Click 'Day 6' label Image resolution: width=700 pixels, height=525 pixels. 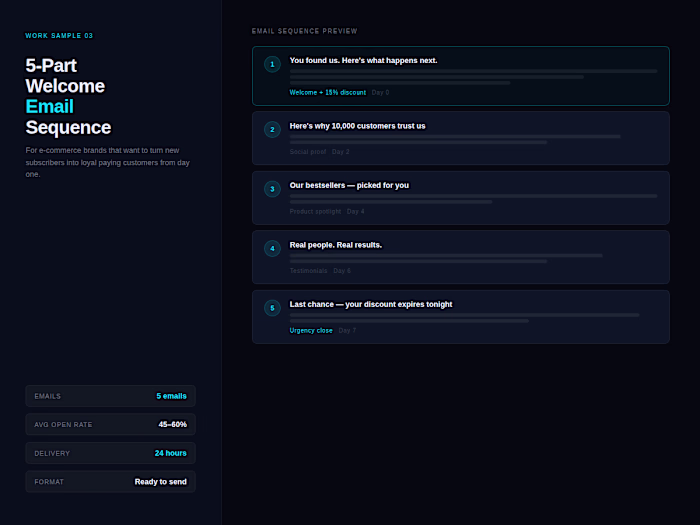coord(342,271)
